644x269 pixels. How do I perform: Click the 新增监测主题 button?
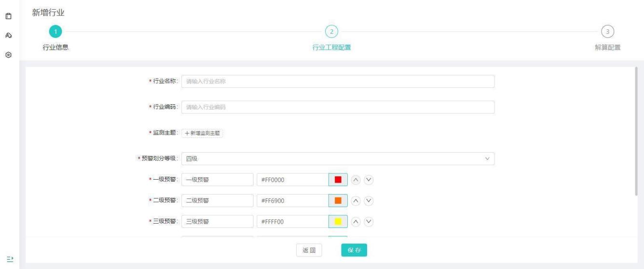tap(203, 133)
